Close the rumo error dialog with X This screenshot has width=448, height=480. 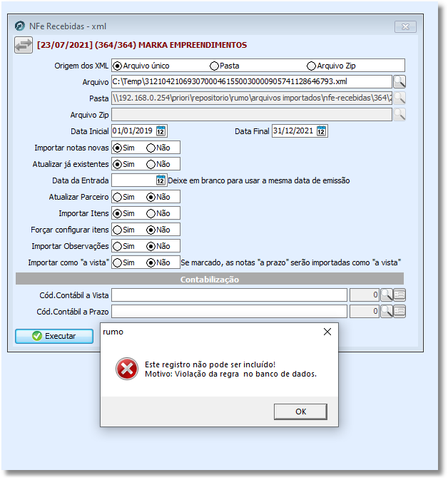(x=327, y=332)
